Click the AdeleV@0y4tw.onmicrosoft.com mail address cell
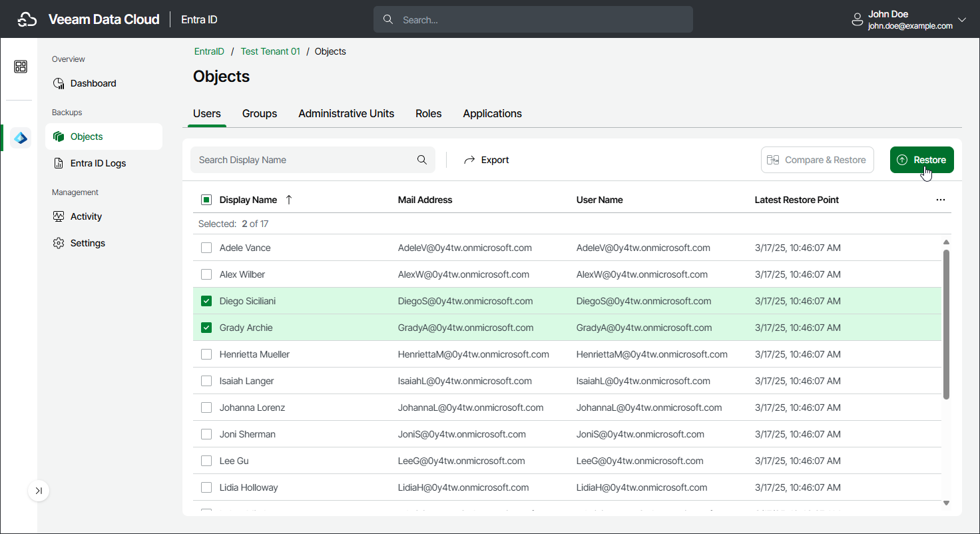 pos(465,248)
